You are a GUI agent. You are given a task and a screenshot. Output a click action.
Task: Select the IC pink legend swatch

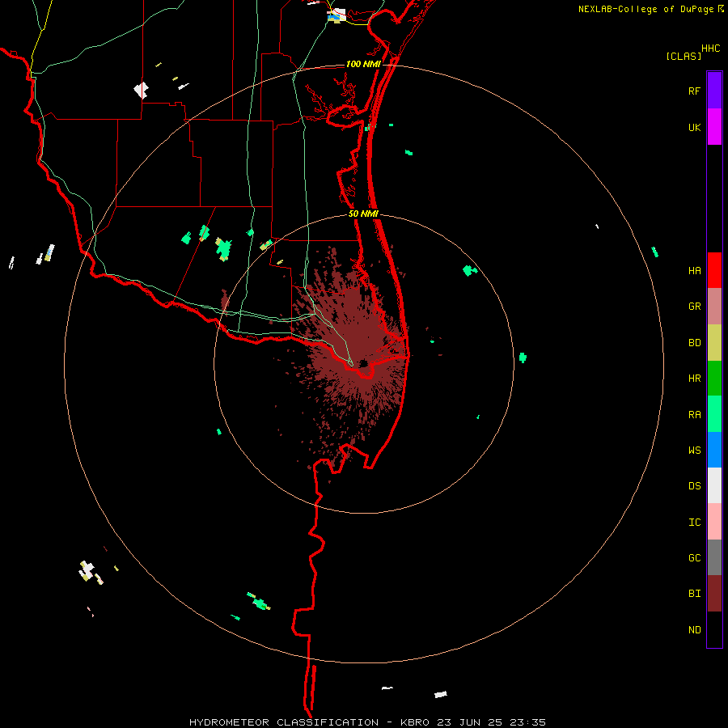[x=714, y=522]
